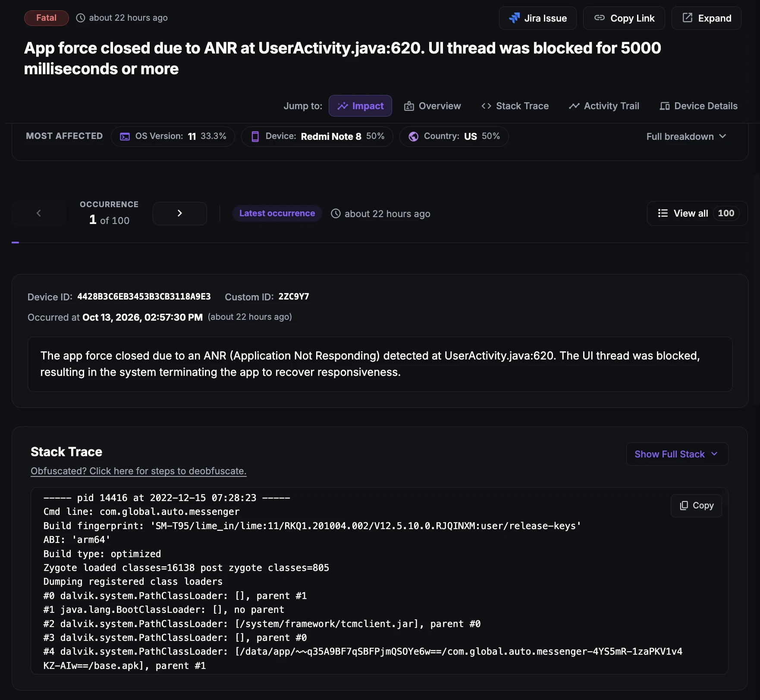Click the 'Cmd line: com.global.auto.messenger' line
Image resolution: width=760 pixels, height=700 pixels.
(x=141, y=512)
